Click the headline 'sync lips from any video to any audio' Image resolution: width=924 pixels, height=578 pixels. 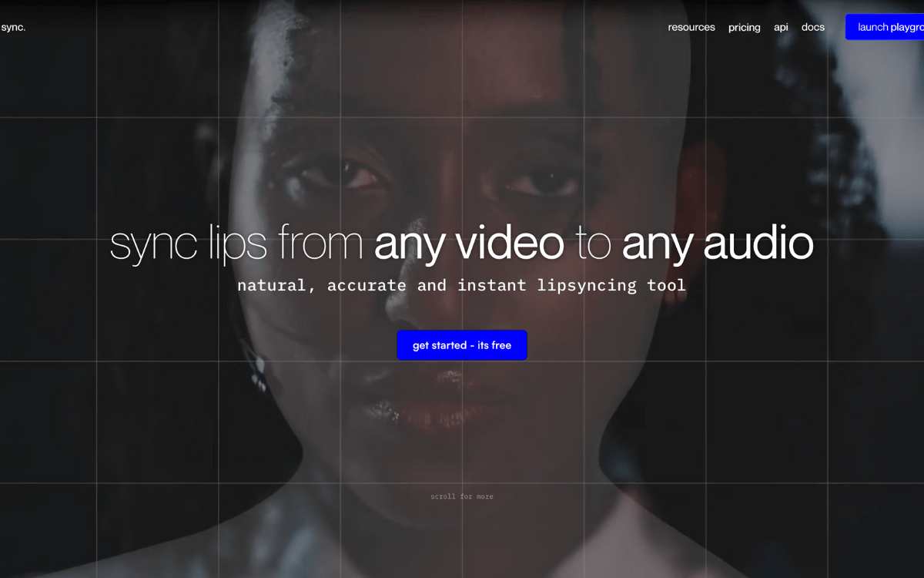462,243
